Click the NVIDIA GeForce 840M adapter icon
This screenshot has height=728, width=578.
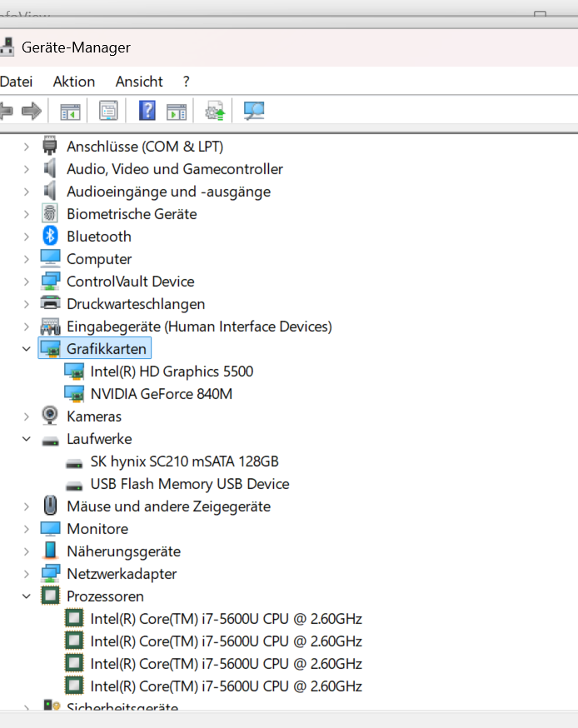(x=74, y=394)
